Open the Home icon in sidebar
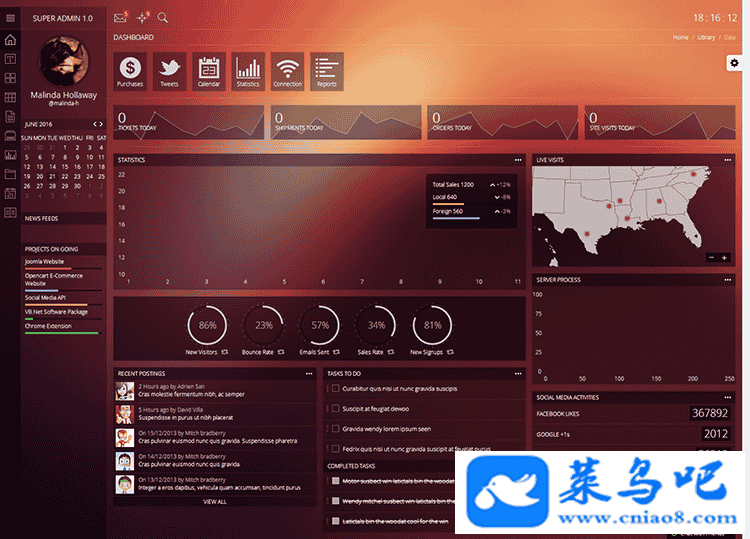 10,40
